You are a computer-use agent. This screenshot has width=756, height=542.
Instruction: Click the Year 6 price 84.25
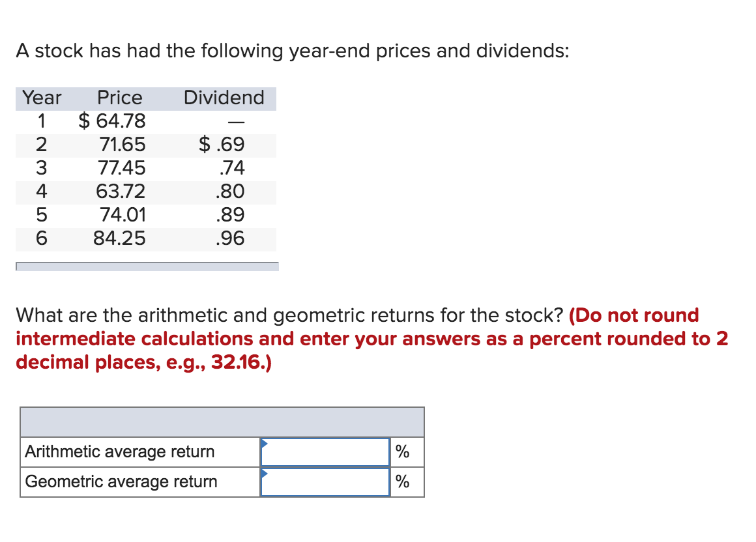pyautogui.click(x=119, y=238)
